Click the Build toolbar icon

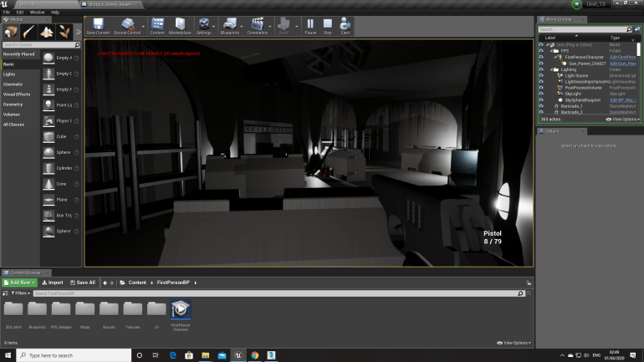coord(284,26)
